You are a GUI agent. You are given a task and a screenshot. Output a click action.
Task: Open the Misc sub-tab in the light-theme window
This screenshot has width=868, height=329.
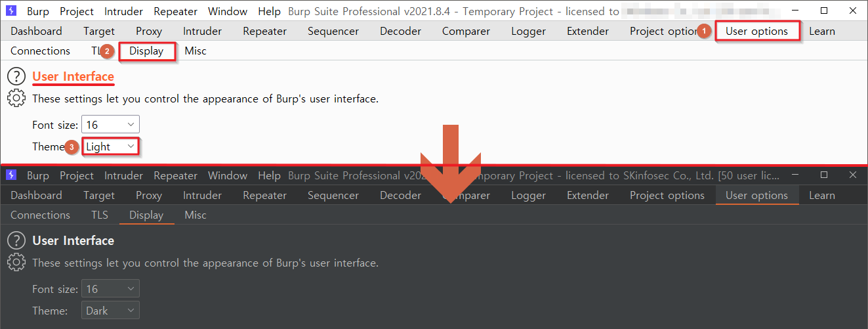click(x=196, y=51)
